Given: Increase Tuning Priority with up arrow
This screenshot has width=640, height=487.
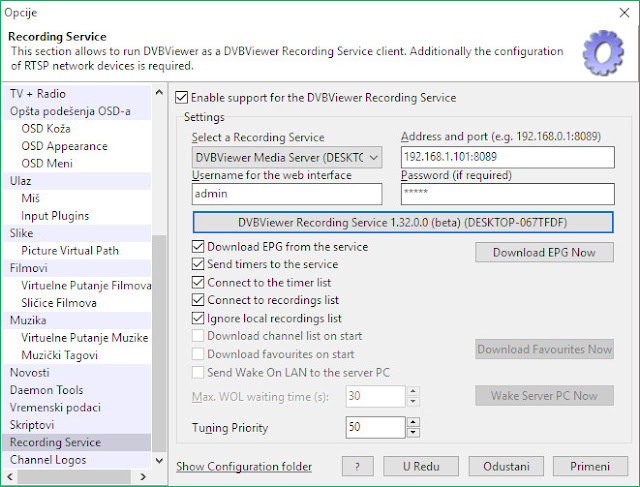Looking at the screenshot, I should (413, 422).
